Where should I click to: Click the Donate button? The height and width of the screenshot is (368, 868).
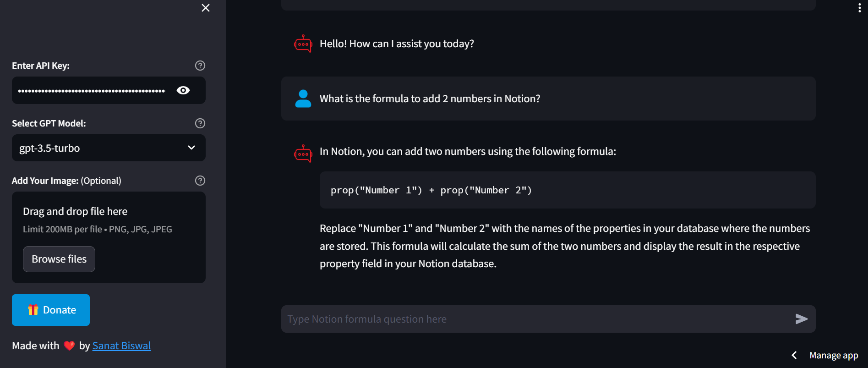click(x=51, y=310)
